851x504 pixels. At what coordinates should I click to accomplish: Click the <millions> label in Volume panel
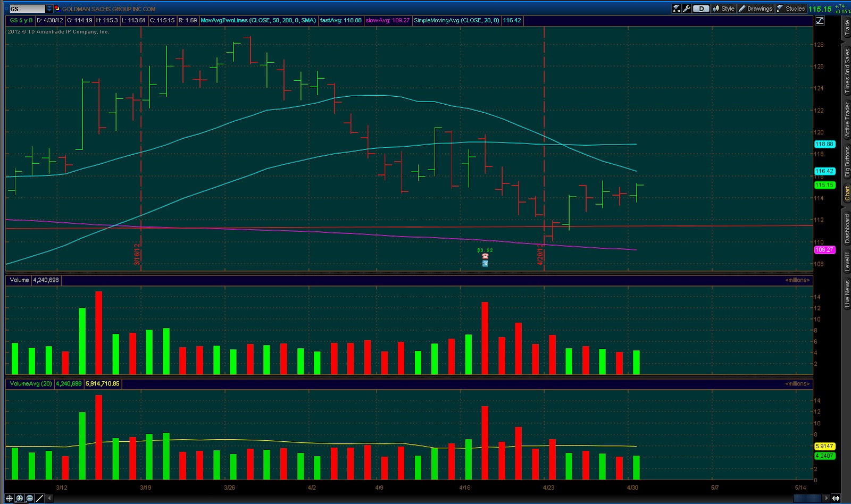tap(797, 280)
